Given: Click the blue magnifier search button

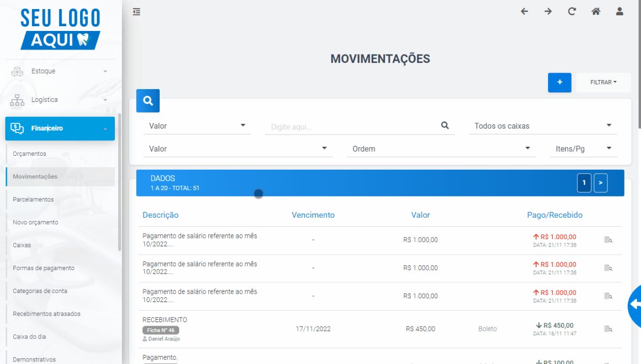Looking at the screenshot, I should 148,100.
